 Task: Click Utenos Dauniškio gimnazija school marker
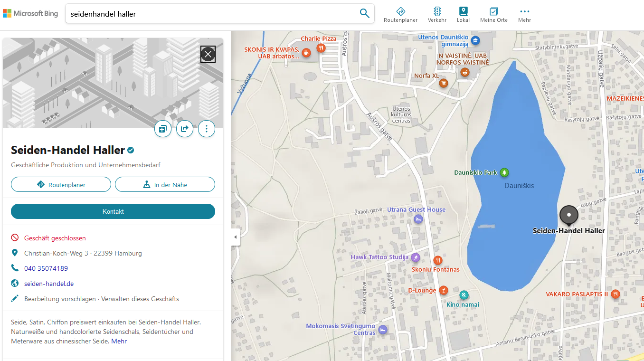click(475, 40)
